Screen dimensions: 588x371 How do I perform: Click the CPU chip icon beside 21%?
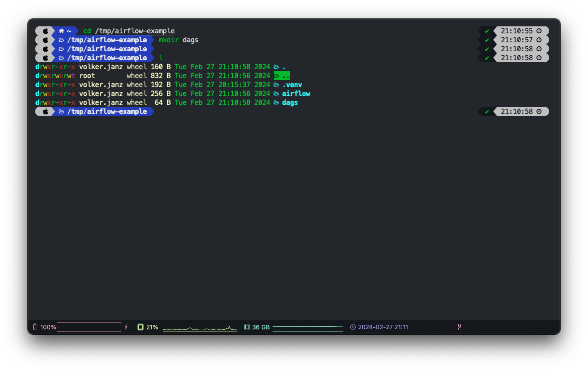pos(140,327)
